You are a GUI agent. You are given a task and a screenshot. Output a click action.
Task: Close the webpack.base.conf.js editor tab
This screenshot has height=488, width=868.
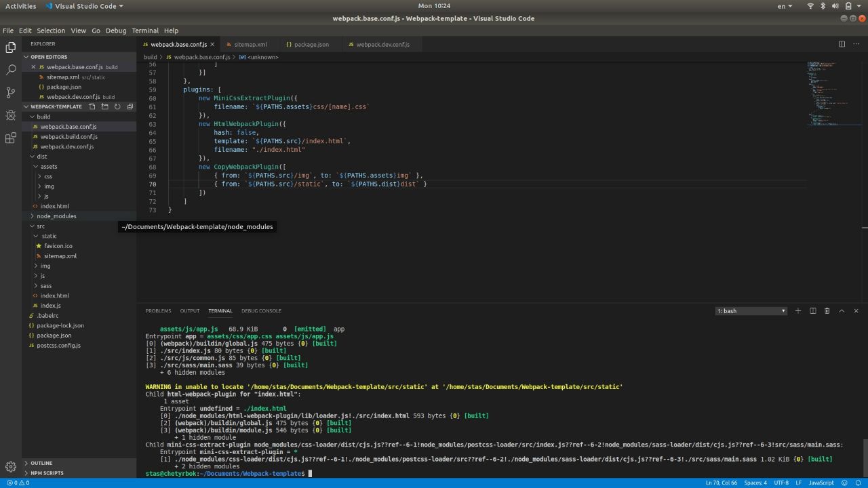(x=212, y=45)
